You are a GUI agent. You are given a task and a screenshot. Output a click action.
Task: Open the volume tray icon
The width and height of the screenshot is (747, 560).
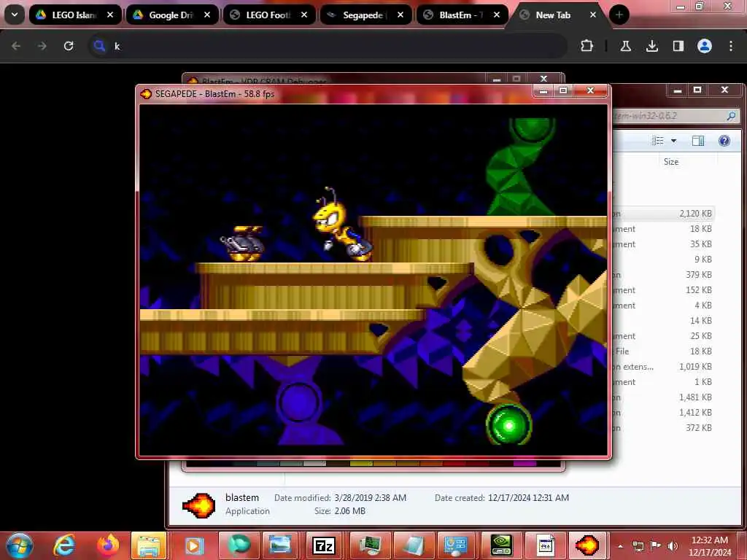click(x=673, y=547)
